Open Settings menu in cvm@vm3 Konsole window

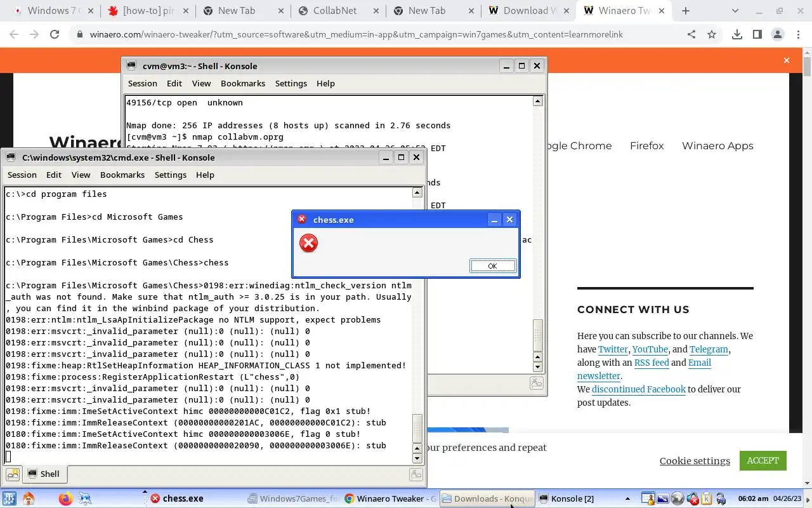tap(291, 83)
